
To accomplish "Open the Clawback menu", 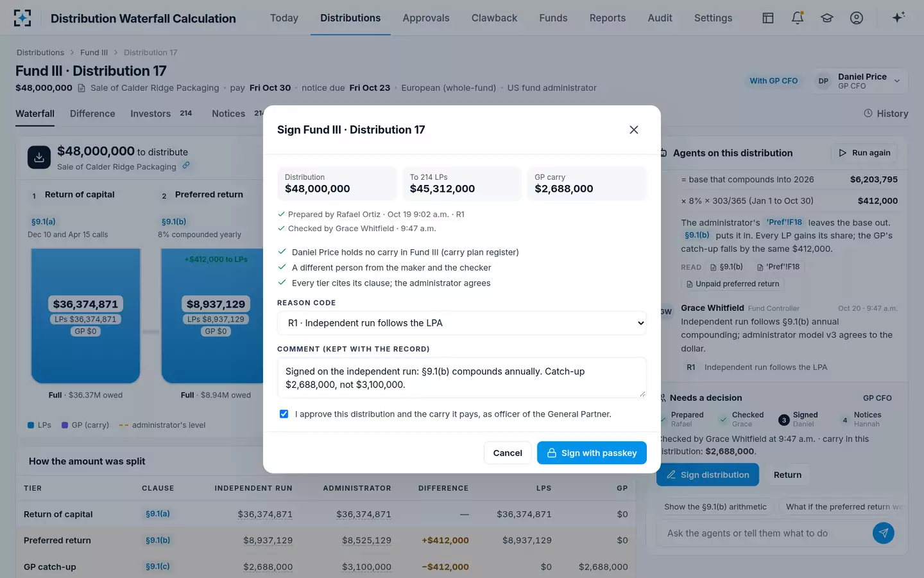I will 494,18.
